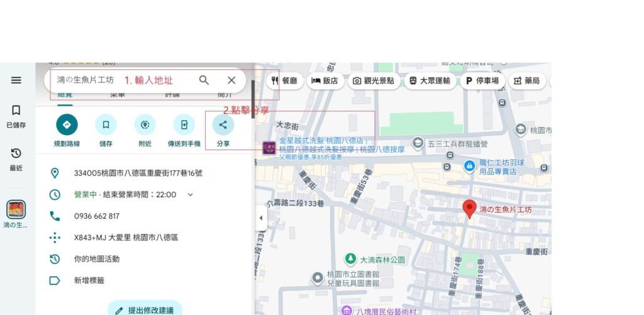Click the 五三工兵群龍蟠營 map marker
Viewport: 644px width, 315px height.
coord(418,143)
